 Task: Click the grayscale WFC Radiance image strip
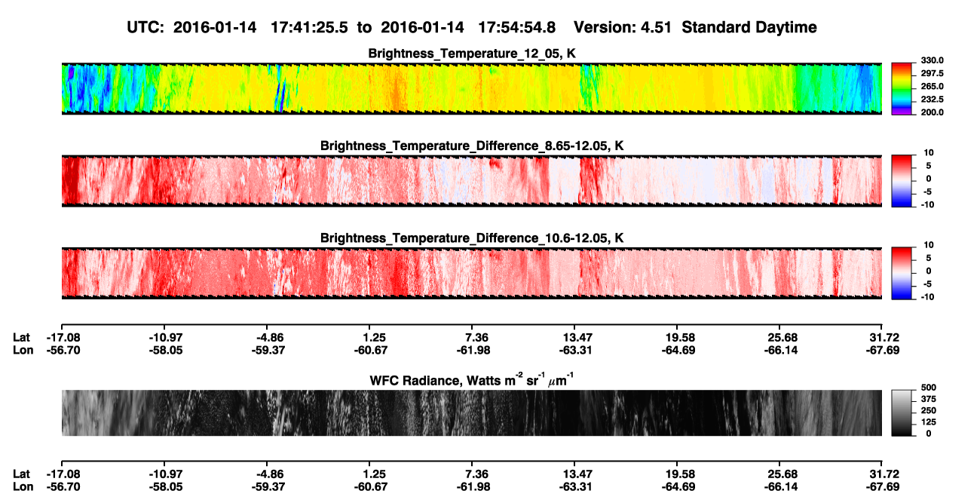[471, 413]
